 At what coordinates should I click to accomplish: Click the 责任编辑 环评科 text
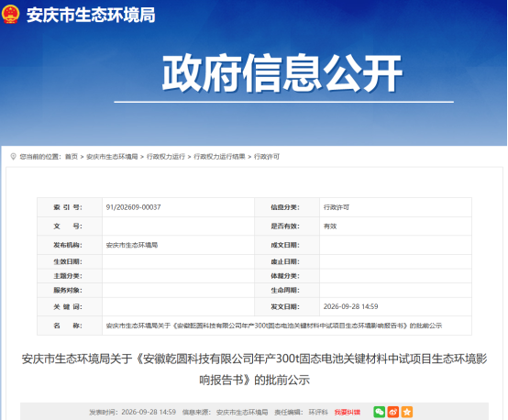point(302,413)
